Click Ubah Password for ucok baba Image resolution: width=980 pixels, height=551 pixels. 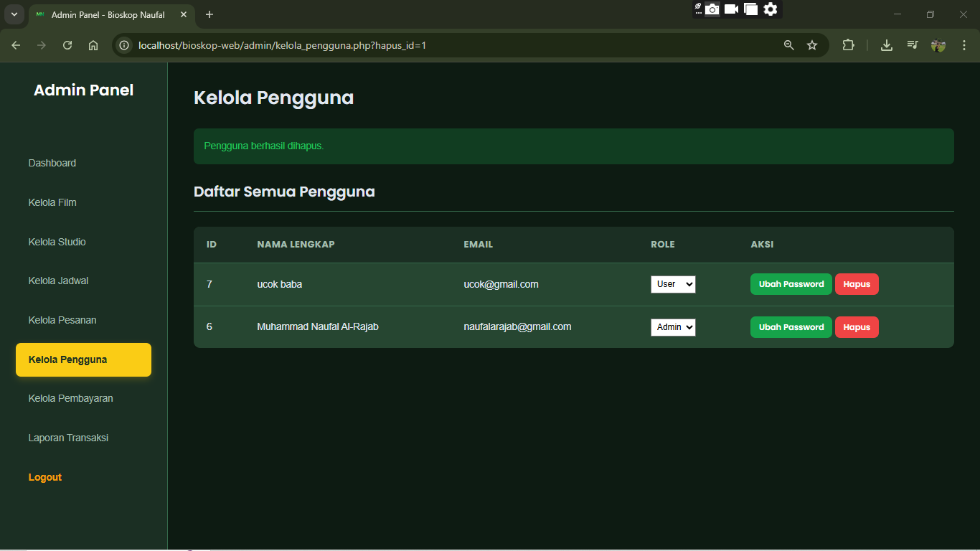click(x=791, y=284)
